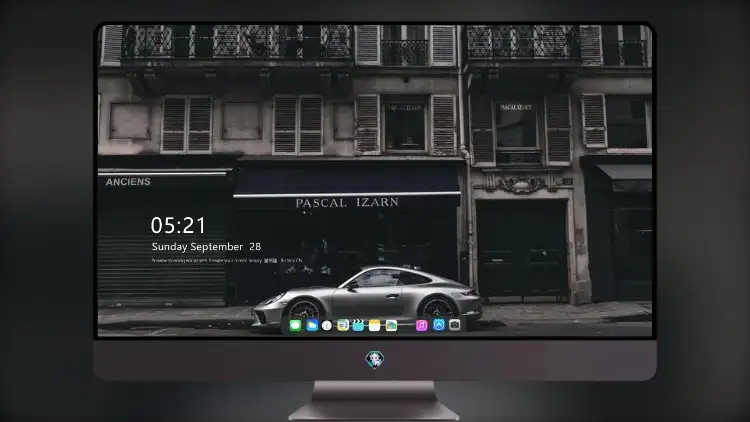Open the Clock app in the dock
This screenshot has width=750, height=422.
(x=327, y=326)
